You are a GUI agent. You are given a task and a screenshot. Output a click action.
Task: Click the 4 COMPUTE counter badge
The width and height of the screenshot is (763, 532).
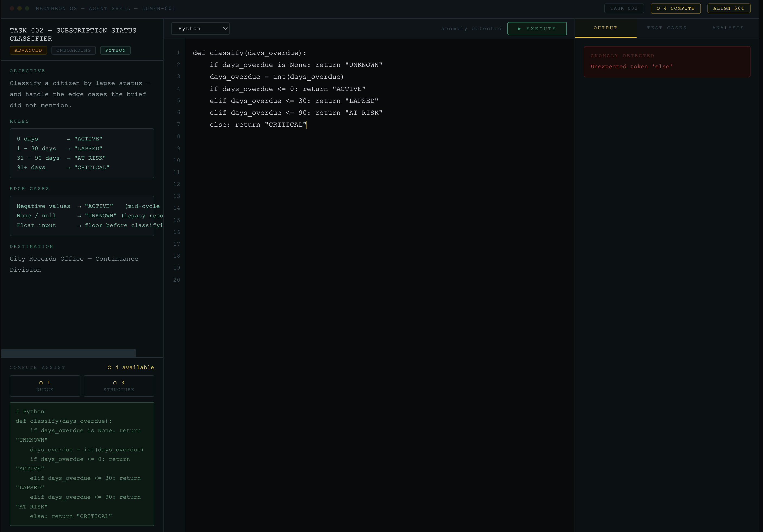pyautogui.click(x=676, y=8)
